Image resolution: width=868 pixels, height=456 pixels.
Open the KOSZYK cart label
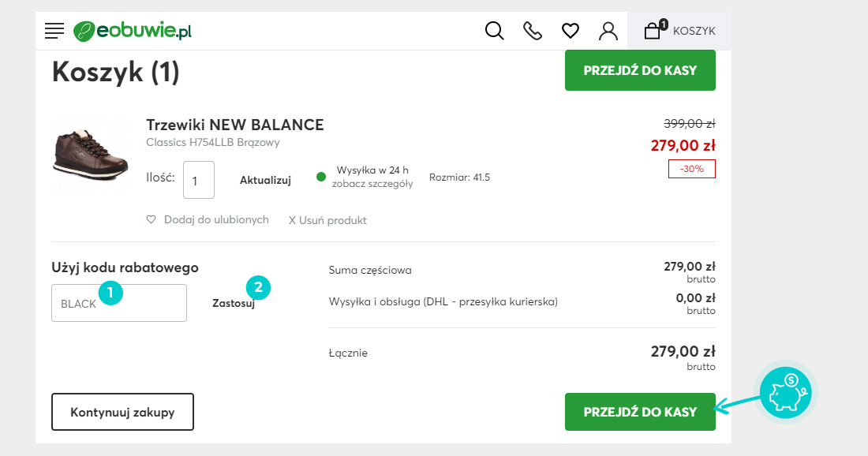pyautogui.click(x=694, y=31)
